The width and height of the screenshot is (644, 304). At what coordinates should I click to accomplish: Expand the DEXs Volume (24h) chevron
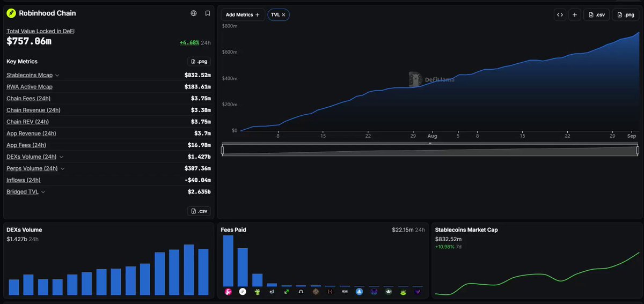[x=62, y=157]
